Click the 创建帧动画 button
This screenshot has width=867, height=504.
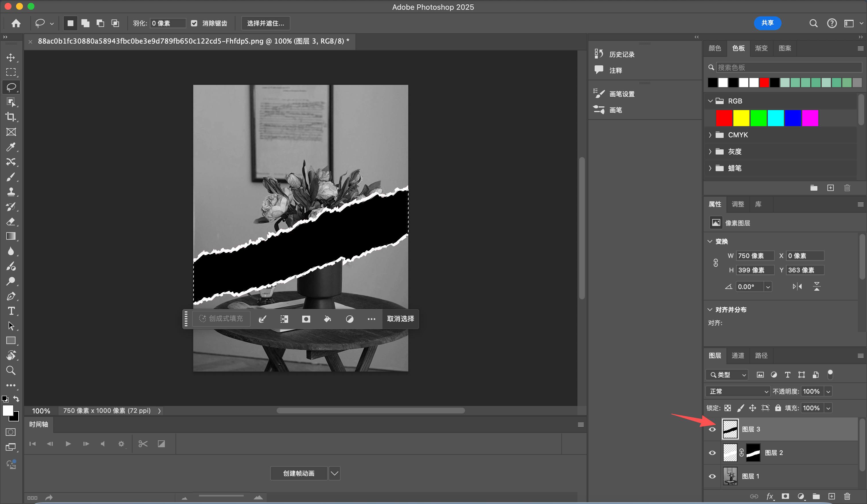tap(299, 473)
